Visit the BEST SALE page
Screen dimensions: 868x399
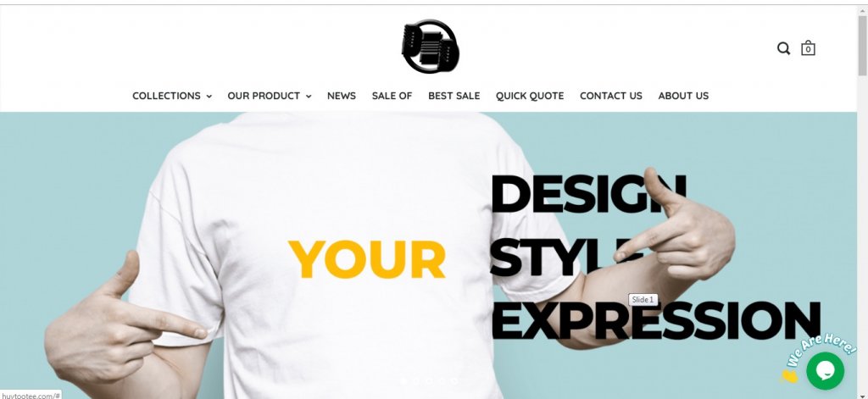[x=454, y=96]
